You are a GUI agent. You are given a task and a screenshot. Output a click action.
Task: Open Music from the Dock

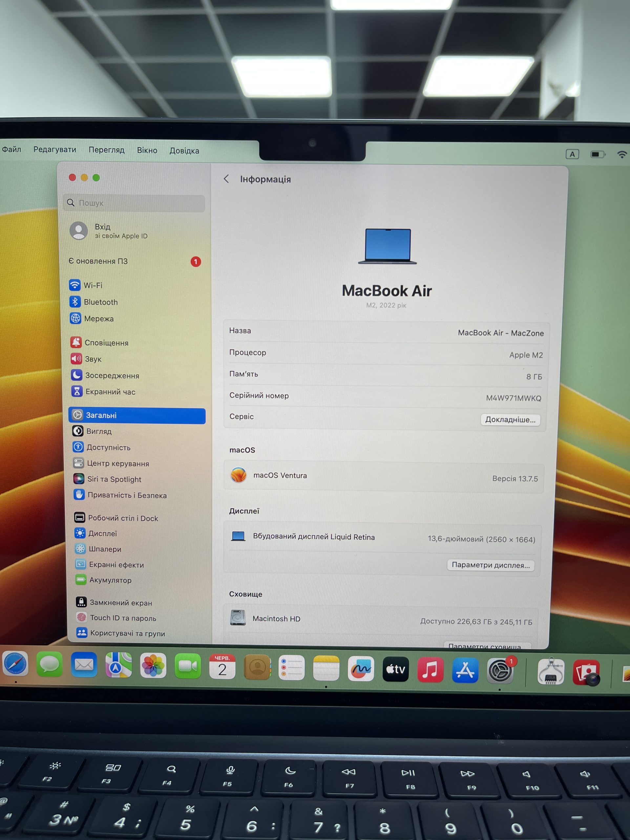(x=430, y=670)
